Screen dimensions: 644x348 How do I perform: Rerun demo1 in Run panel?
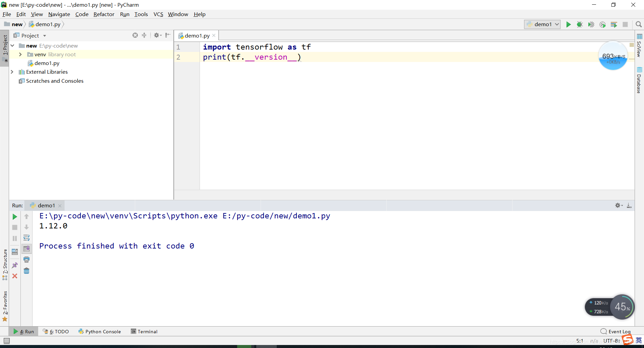(x=15, y=217)
